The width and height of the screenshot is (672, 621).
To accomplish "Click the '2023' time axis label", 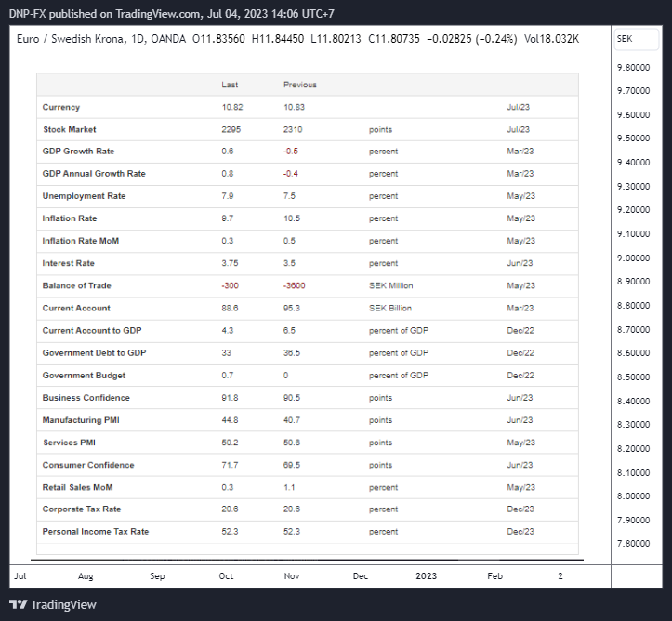I will click(x=427, y=576).
